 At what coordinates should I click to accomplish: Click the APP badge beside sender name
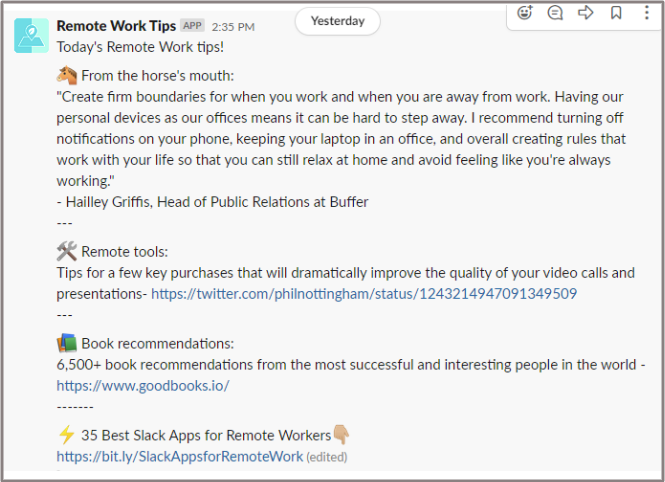pos(193,26)
